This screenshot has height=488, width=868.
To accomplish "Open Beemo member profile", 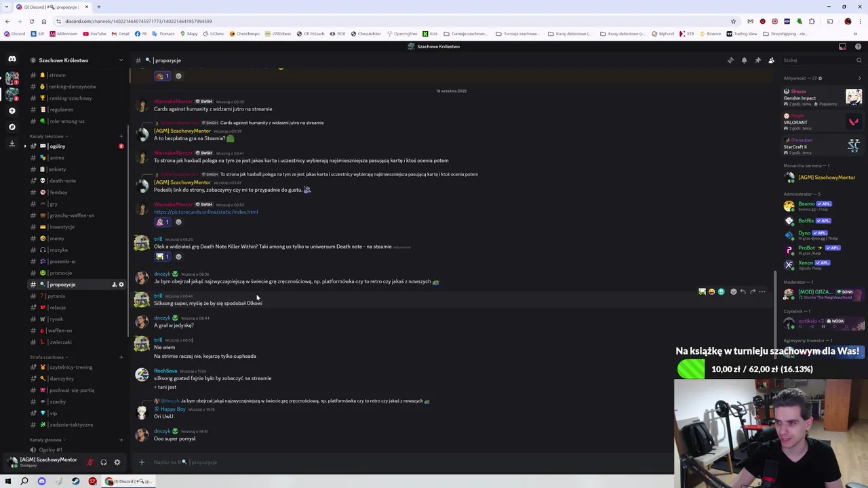I will coord(823,206).
